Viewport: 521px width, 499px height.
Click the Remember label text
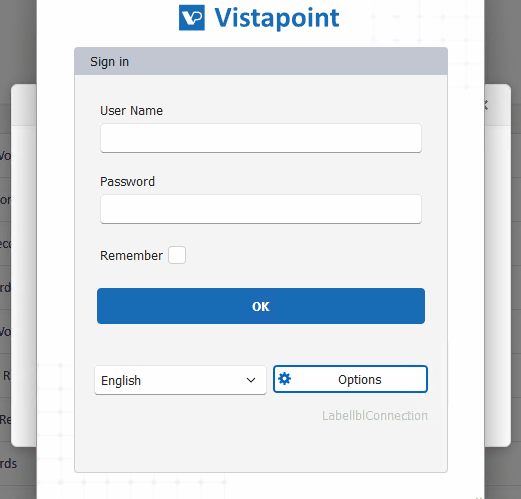point(131,256)
